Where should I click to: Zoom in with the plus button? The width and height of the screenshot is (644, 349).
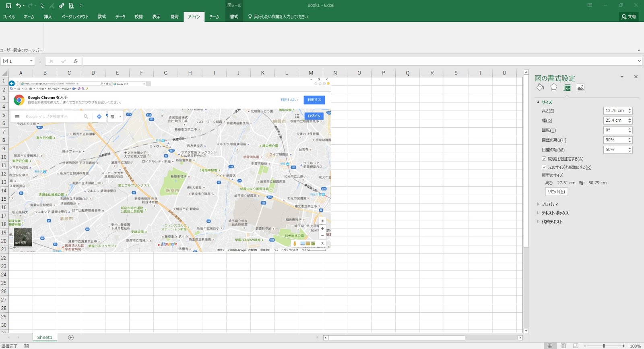pos(623,346)
